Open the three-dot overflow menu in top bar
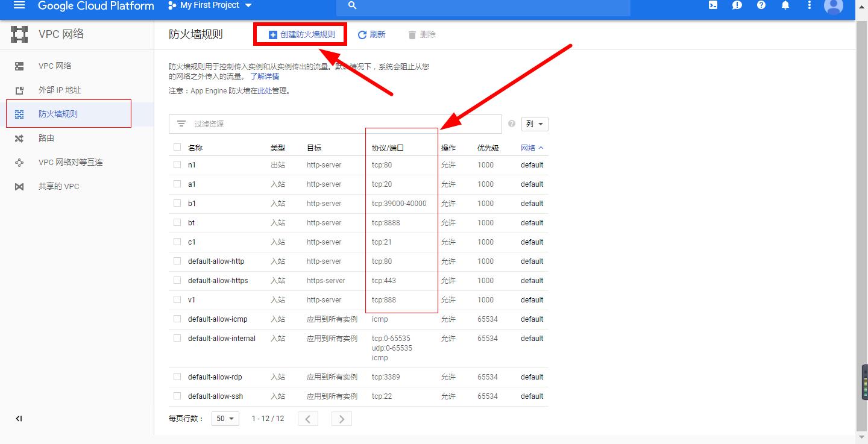Image resolution: width=868 pixels, height=444 pixels. click(809, 5)
